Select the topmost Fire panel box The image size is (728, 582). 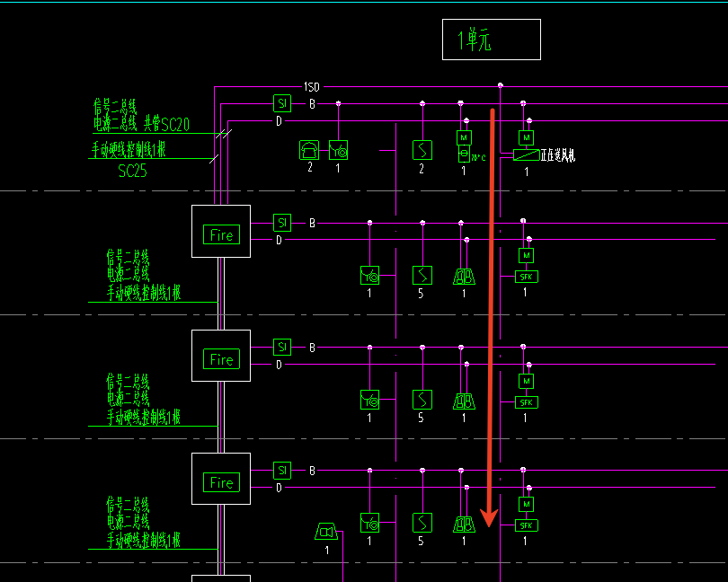pos(221,231)
